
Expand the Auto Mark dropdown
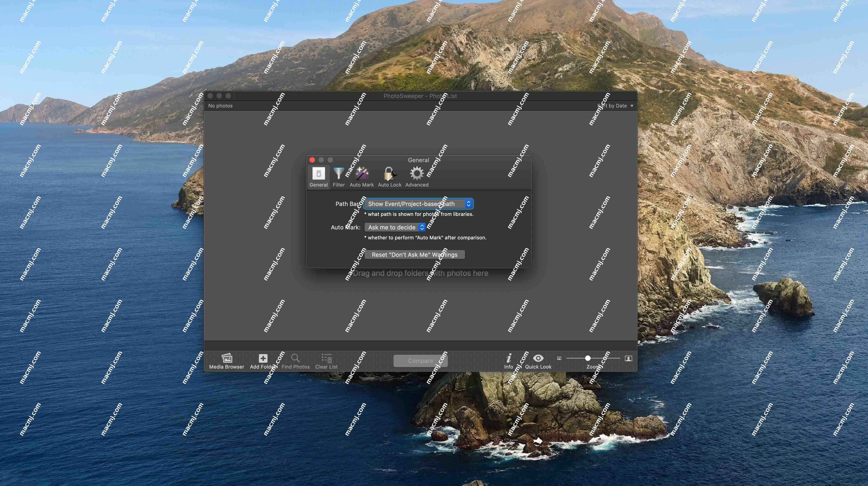click(x=395, y=227)
